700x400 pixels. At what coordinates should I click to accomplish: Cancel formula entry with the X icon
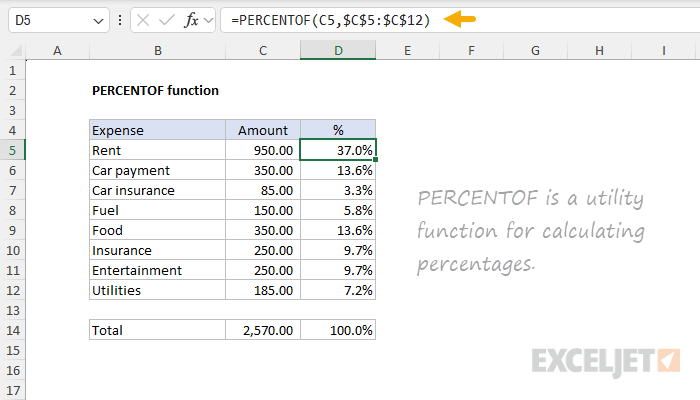pyautogui.click(x=143, y=20)
